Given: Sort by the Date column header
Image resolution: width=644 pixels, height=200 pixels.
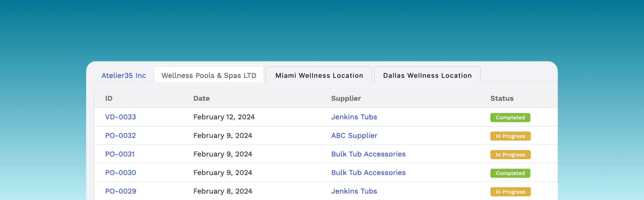Looking at the screenshot, I should (201, 98).
